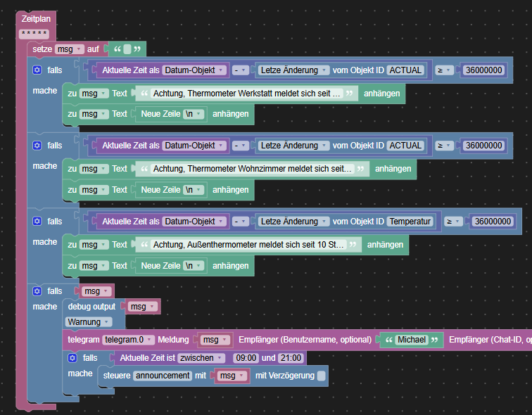The image size is (532, 415).
Task: Open the Neue Zeile \n dropdown in Werkstatt block
Action: [x=194, y=114]
